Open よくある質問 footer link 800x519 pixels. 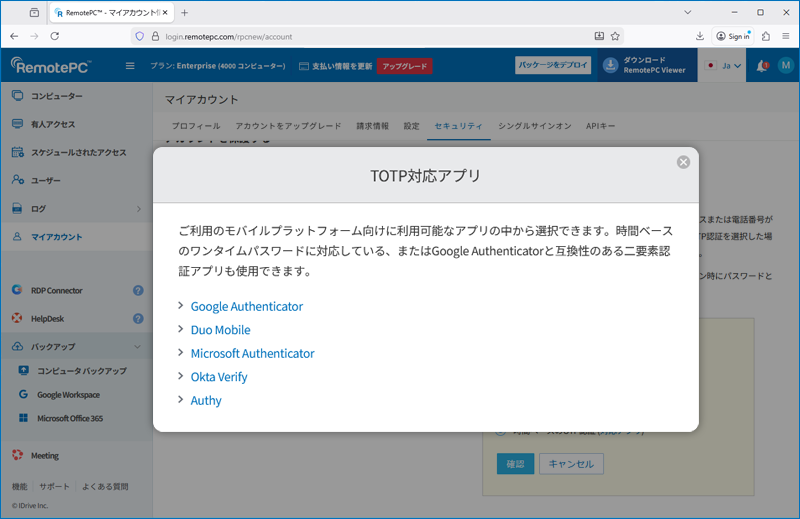coord(105,486)
